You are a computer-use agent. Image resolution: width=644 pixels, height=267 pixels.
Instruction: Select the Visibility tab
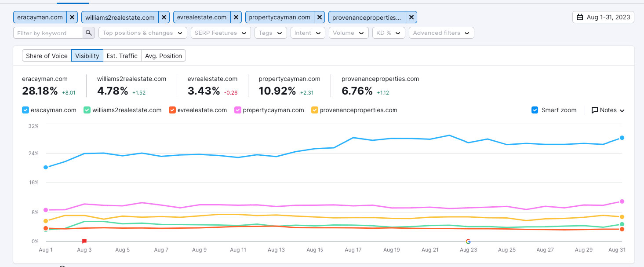[87, 56]
